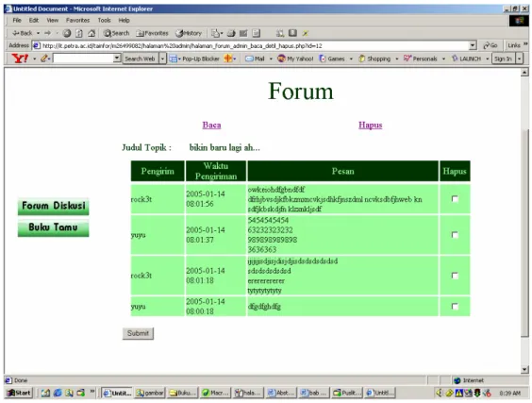Open the Search Web dropdown arrow
This screenshot has width=532, height=403.
point(162,59)
